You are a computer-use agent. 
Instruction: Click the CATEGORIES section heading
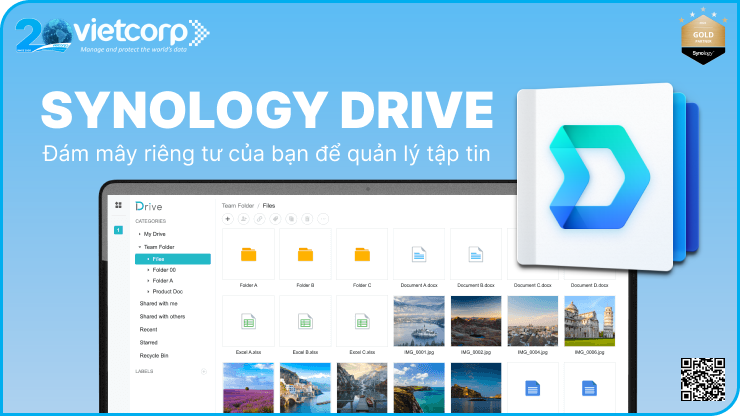(151, 221)
